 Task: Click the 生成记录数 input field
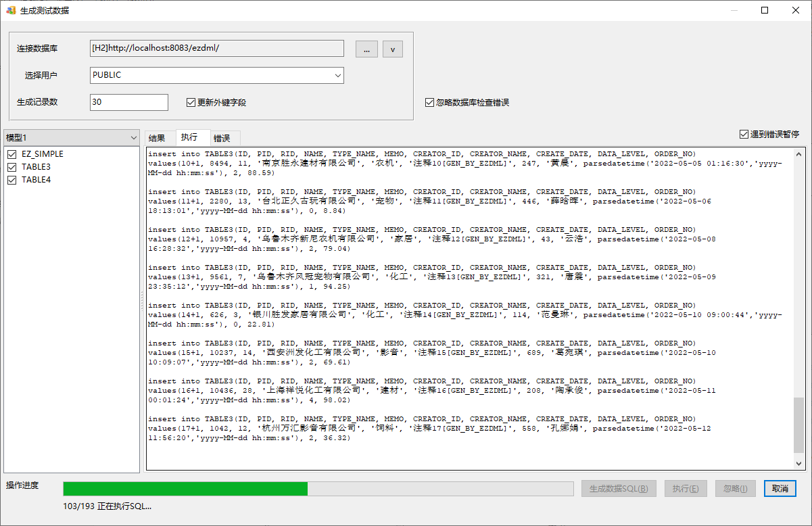pos(129,102)
